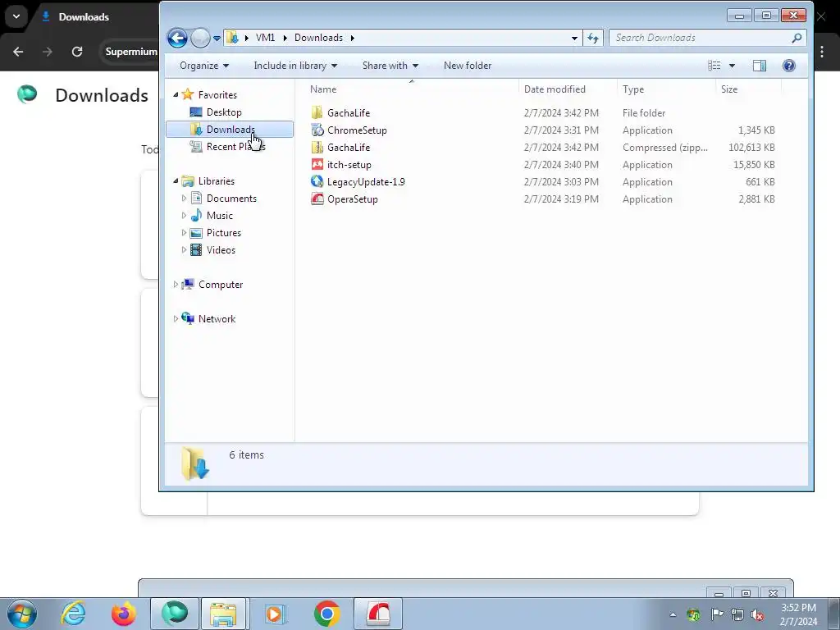Select Desktop under Favorites
Viewport: 840px width, 630px height.
click(x=224, y=112)
